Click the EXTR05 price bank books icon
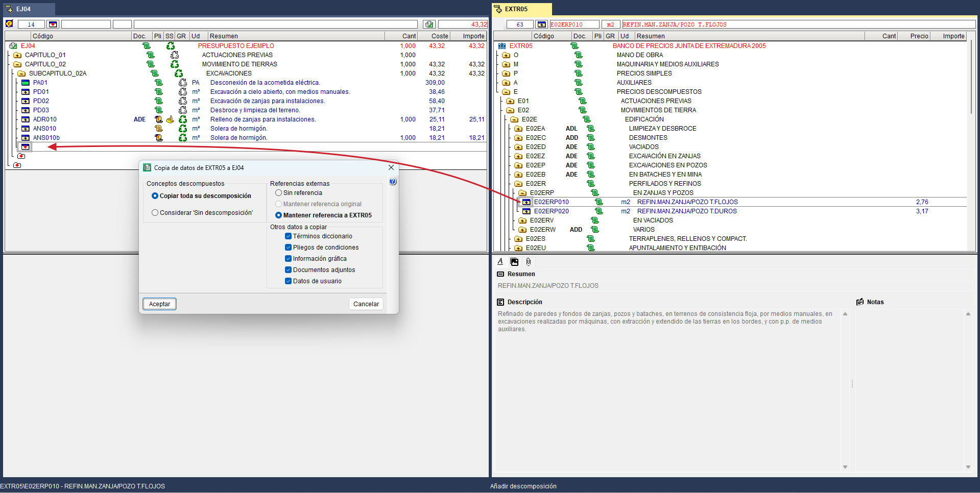Image resolution: width=980 pixels, height=493 pixels. [x=502, y=46]
